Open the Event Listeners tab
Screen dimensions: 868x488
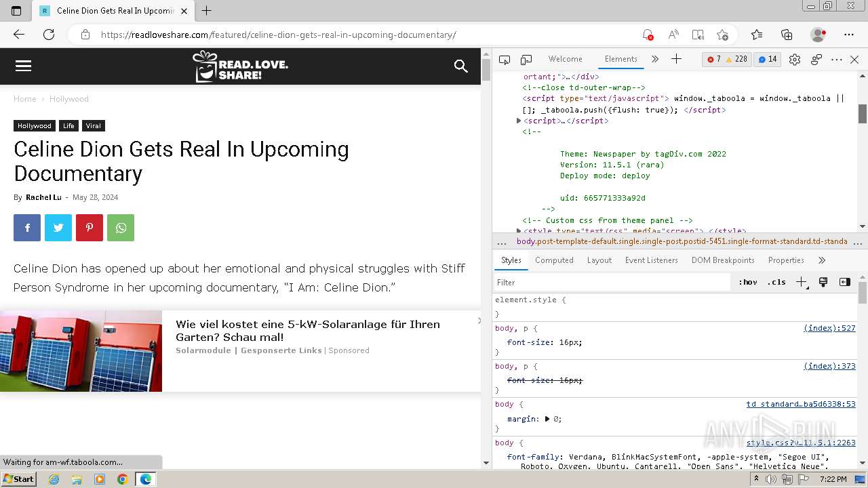click(652, 260)
